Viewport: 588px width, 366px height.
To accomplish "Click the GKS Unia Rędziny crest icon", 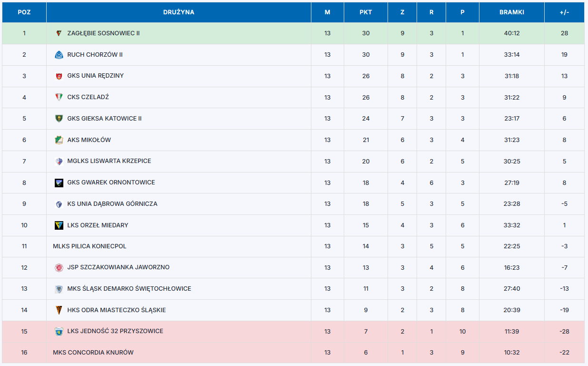I will 59,76.
